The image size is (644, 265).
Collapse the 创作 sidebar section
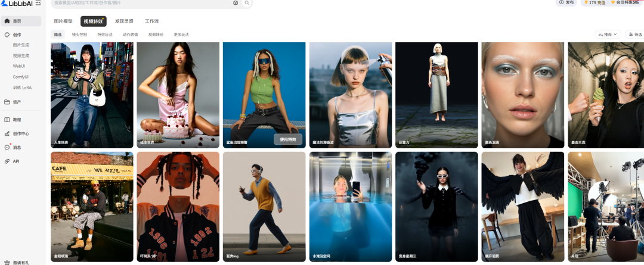pos(17,35)
